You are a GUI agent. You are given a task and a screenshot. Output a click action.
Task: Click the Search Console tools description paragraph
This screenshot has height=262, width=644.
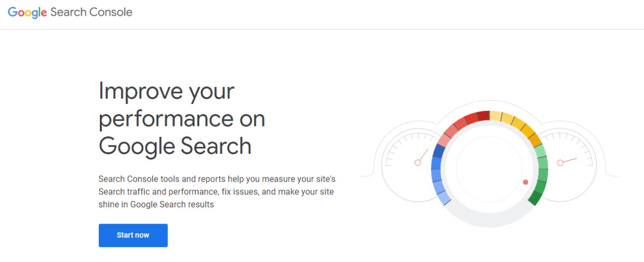[x=217, y=191]
